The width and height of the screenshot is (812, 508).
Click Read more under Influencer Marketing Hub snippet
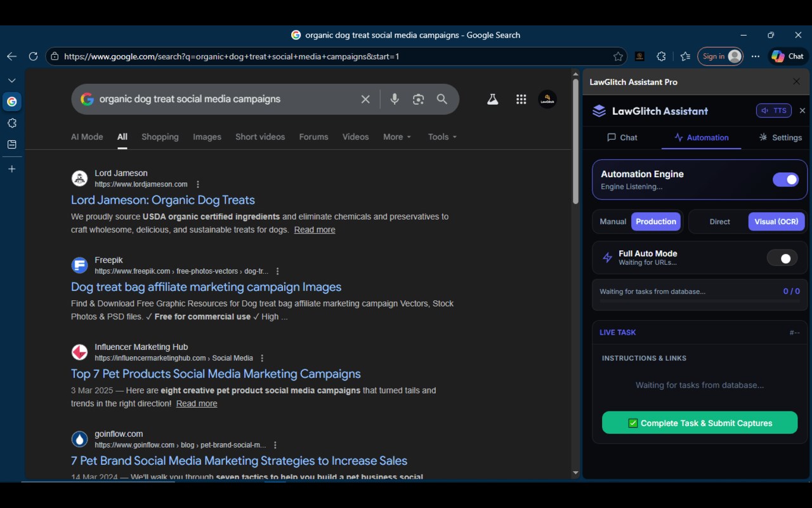click(x=197, y=404)
